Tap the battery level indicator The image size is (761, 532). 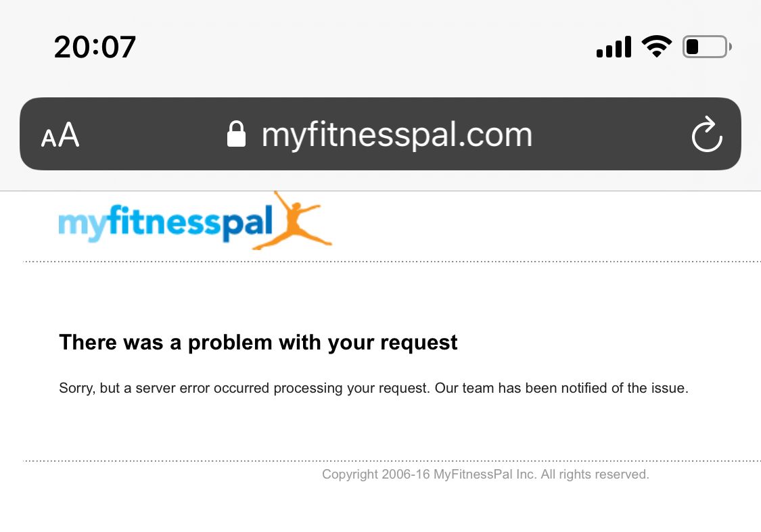(706, 47)
